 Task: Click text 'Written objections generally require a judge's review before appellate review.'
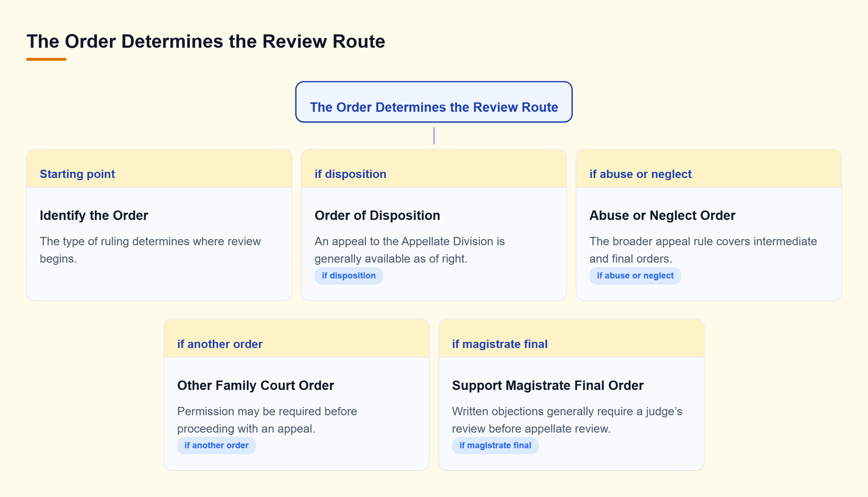[567, 420]
